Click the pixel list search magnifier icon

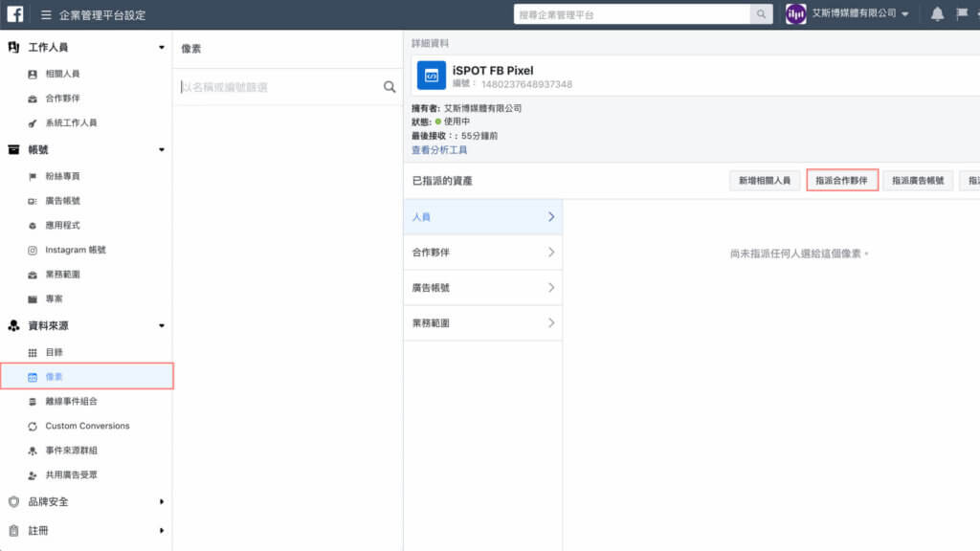[x=390, y=87]
